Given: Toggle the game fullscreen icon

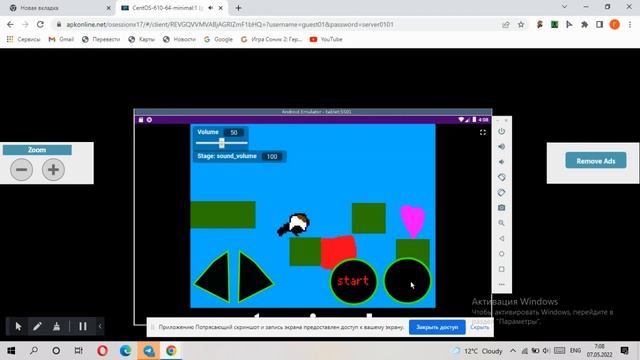Looking at the screenshot, I should tap(483, 132).
